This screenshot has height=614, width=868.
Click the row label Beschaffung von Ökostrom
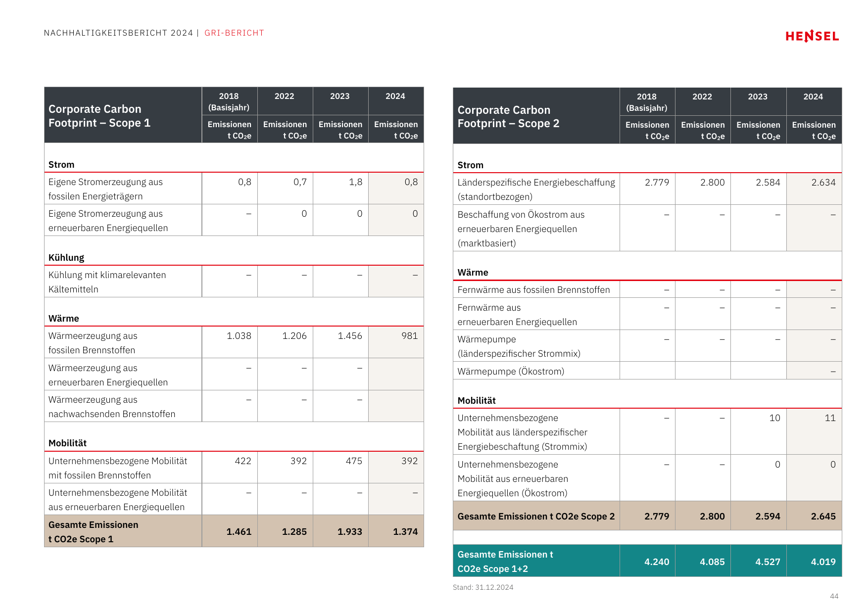click(x=521, y=229)
